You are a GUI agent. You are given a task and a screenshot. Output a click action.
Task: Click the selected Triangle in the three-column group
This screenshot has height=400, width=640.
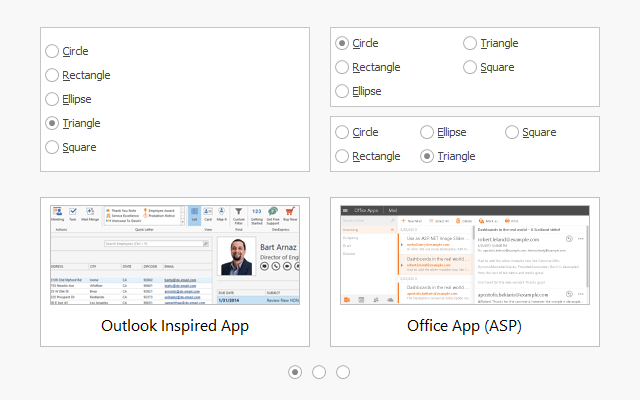(428, 156)
